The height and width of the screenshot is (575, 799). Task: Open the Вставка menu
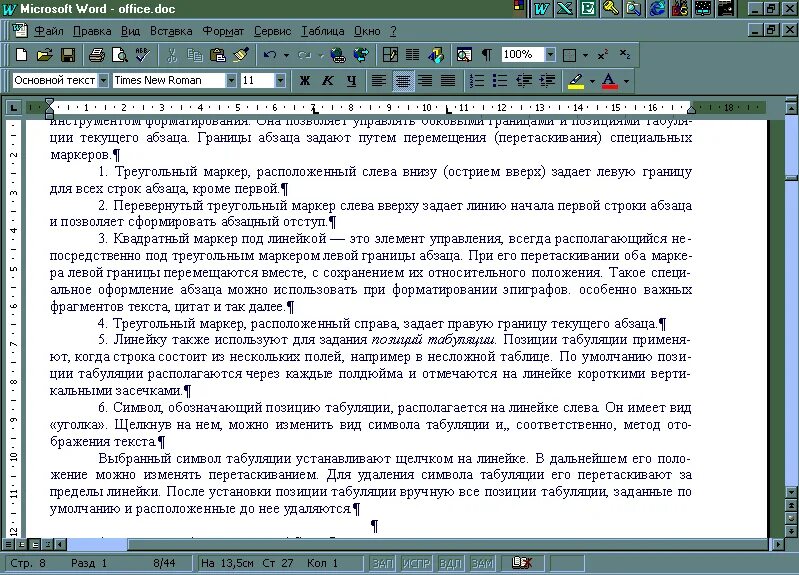[x=171, y=31]
